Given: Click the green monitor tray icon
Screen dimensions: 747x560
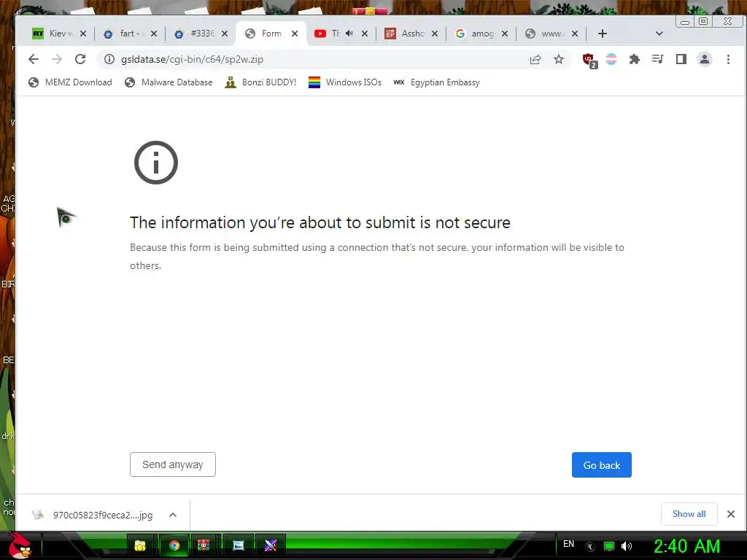Looking at the screenshot, I should 609,546.
